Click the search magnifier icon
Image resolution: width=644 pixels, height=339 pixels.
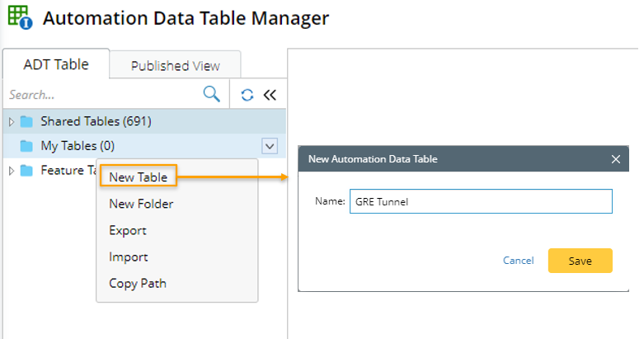pos(212,94)
